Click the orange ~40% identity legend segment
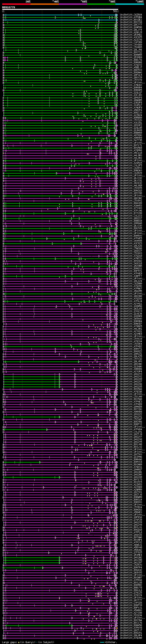This screenshot has height=644, width=146. click(45, 4)
